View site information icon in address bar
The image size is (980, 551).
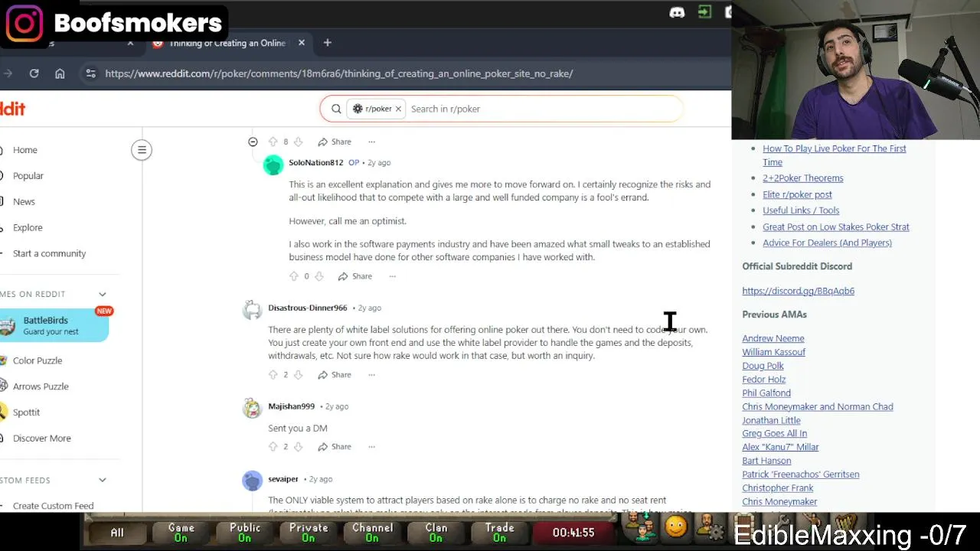click(x=90, y=73)
